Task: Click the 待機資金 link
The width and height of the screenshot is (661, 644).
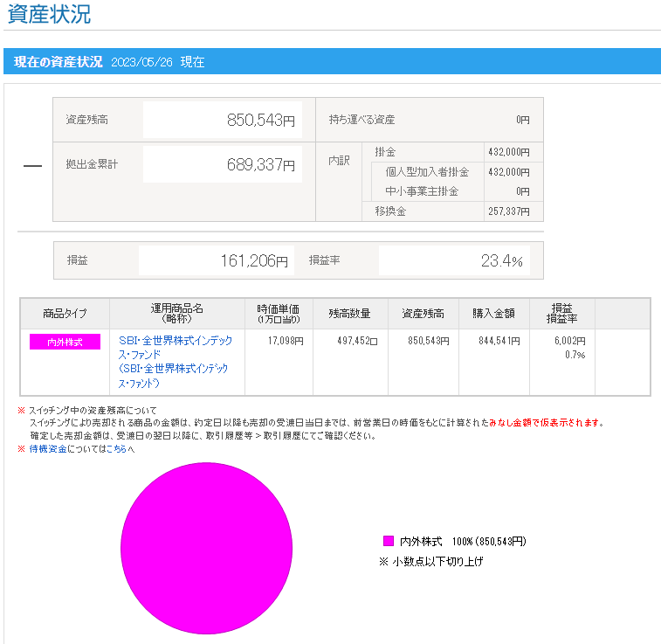Action: [48, 449]
